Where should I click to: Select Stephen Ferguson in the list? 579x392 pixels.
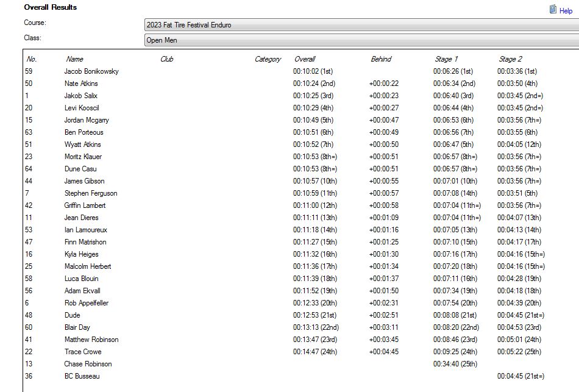90,193
